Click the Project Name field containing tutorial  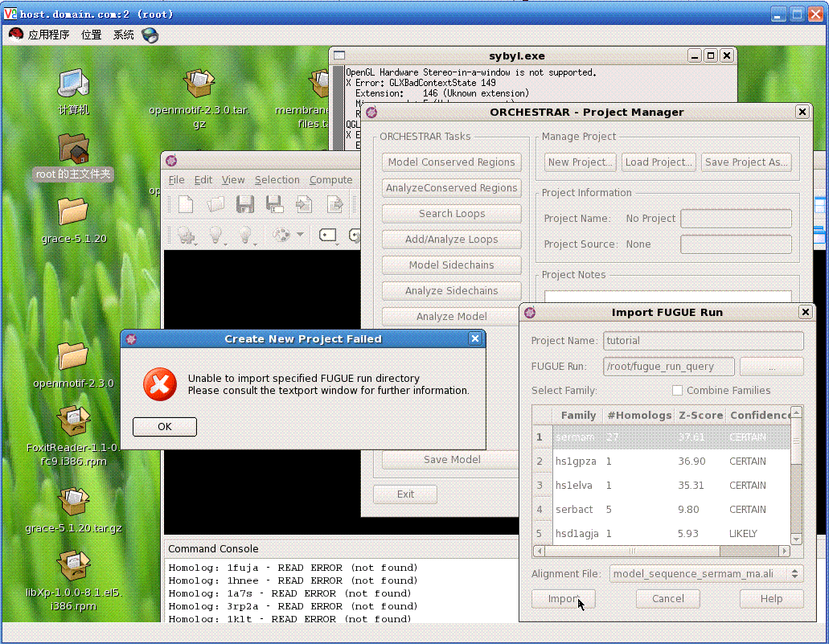704,341
